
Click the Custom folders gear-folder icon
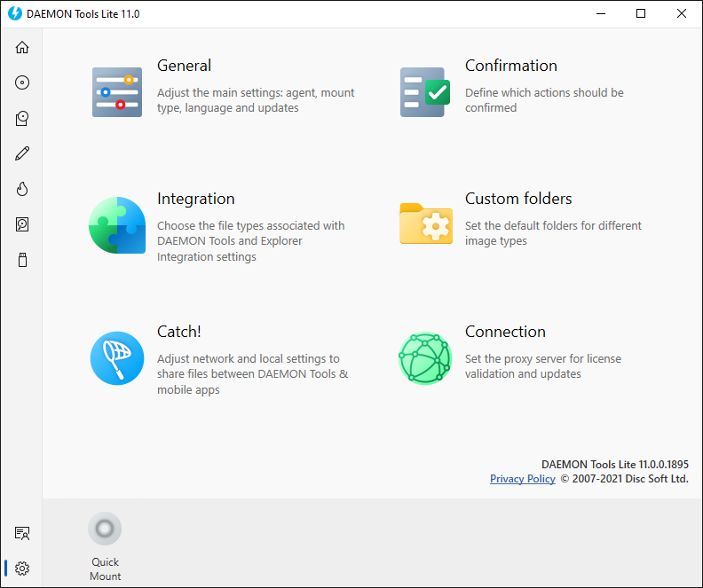(426, 223)
